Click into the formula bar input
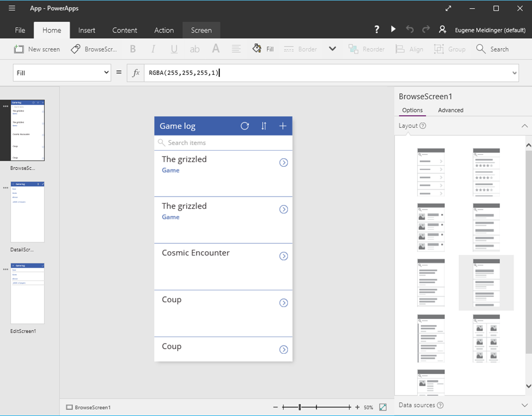532x416 pixels. pos(327,73)
